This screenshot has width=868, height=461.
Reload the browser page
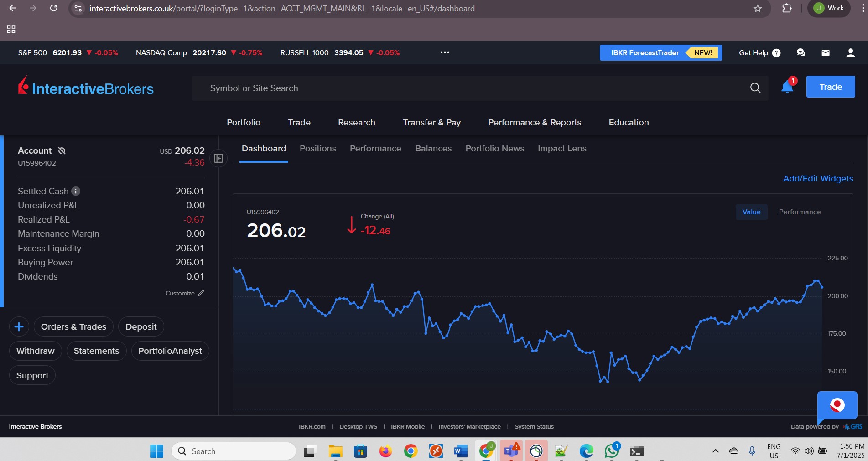coord(53,8)
